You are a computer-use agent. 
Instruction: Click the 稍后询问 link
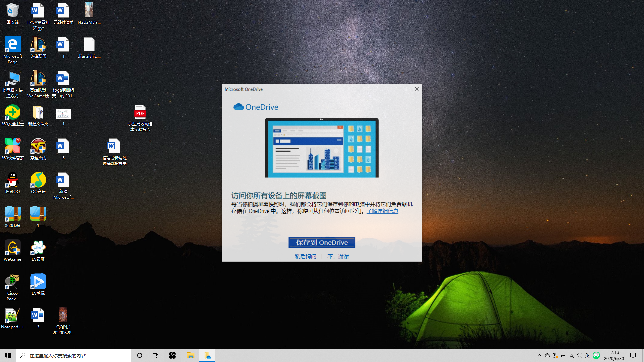point(305,256)
